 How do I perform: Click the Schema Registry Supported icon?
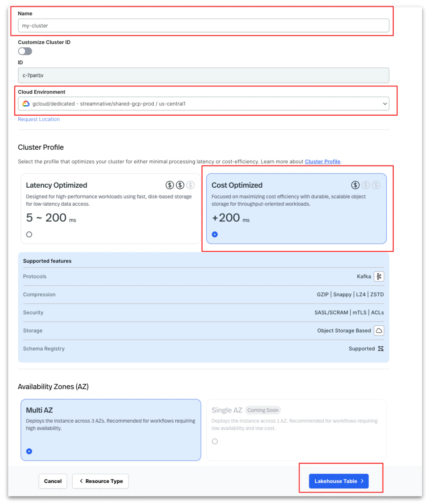pyautogui.click(x=380, y=349)
